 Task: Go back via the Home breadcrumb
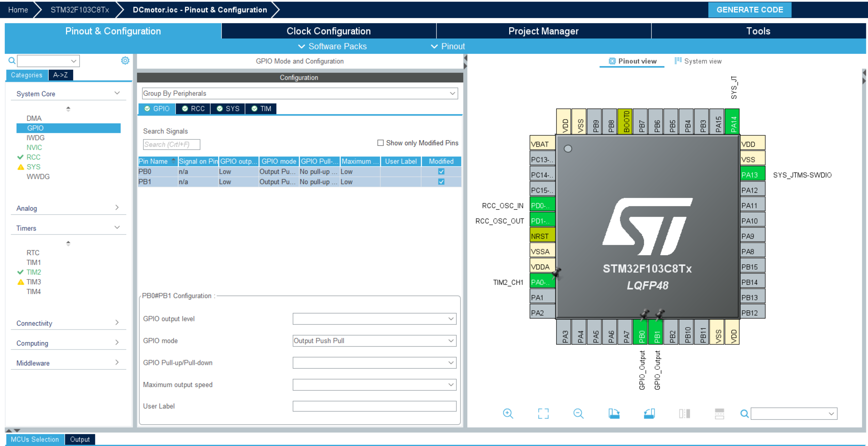[x=18, y=10]
